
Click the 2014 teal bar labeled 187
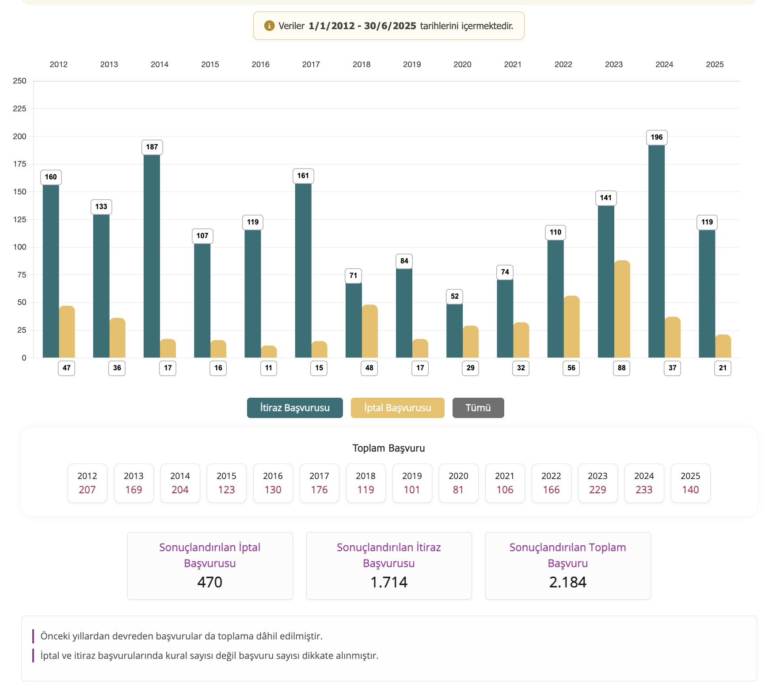(152, 256)
